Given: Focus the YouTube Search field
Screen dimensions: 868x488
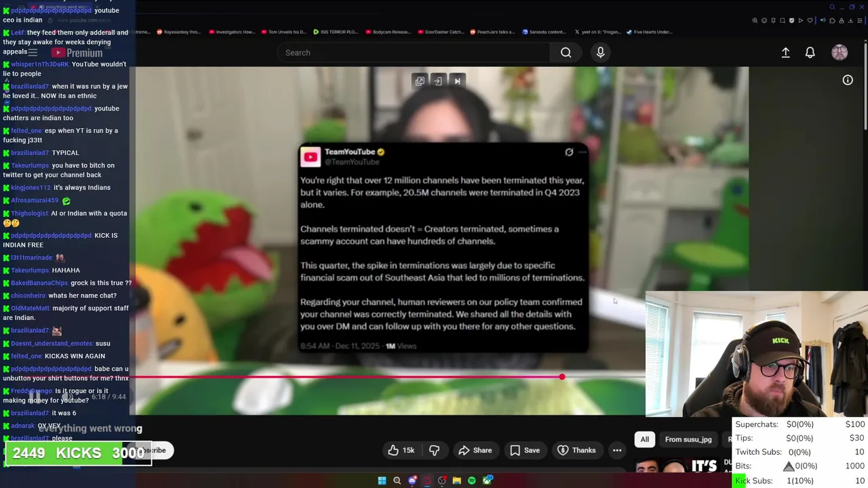Looking at the screenshot, I should point(414,52).
